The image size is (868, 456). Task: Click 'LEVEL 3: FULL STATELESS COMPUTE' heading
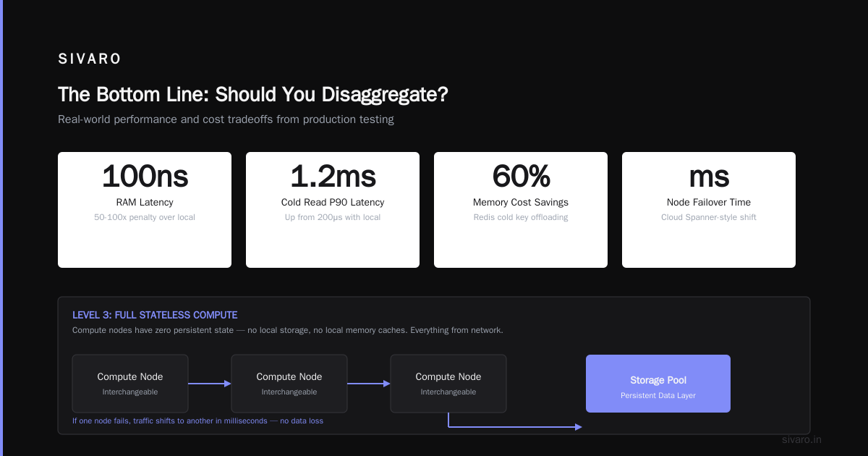pyautogui.click(x=155, y=316)
